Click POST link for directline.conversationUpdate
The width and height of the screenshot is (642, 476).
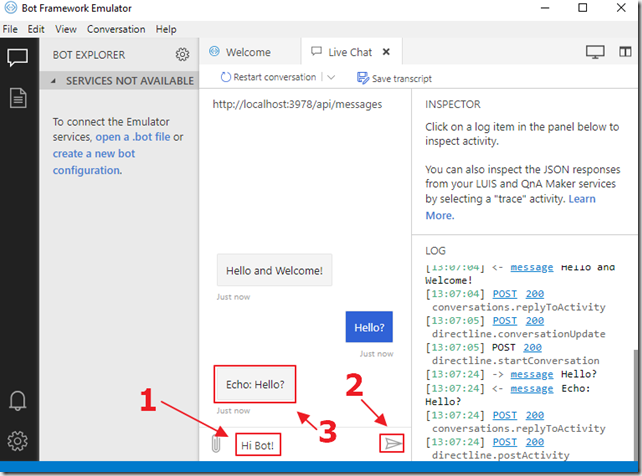pyautogui.click(x=504, y=320)
